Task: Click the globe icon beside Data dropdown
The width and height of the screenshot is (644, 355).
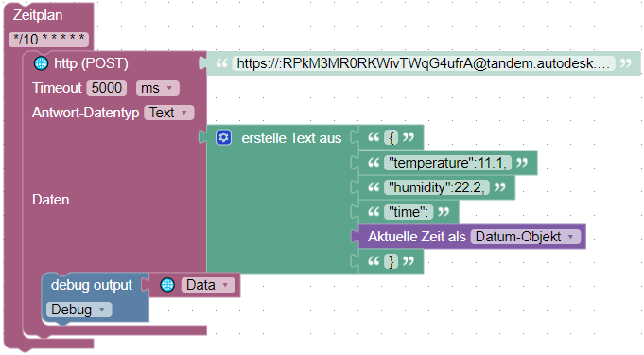Action: tap(167, 285)
